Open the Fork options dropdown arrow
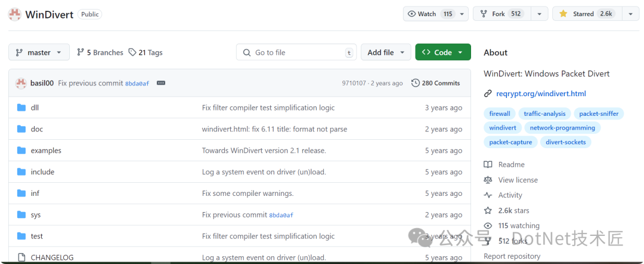This screenshot has height=264, width=644. (x=539, y=14)
